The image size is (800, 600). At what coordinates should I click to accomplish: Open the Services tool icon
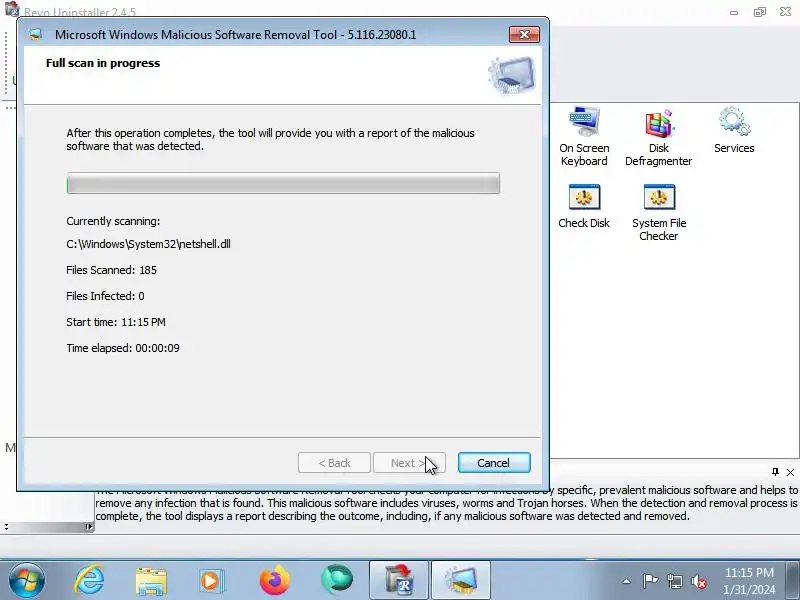tap(734, 130)
